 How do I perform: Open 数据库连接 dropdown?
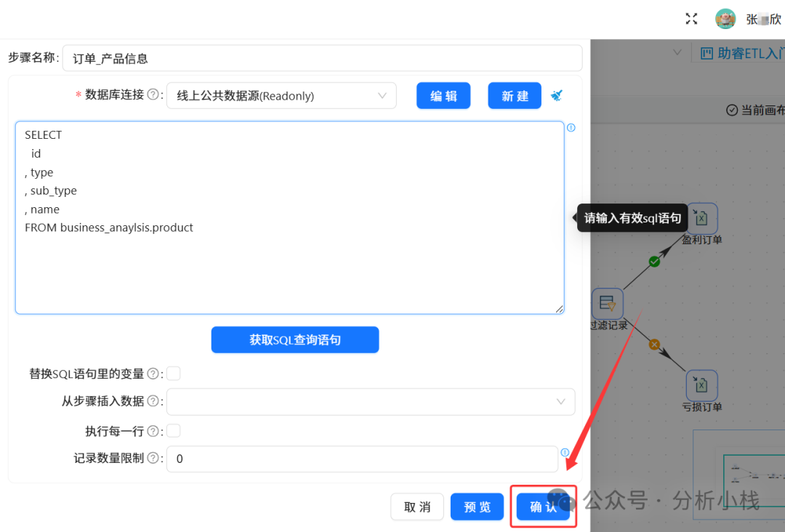coord(281,96)
